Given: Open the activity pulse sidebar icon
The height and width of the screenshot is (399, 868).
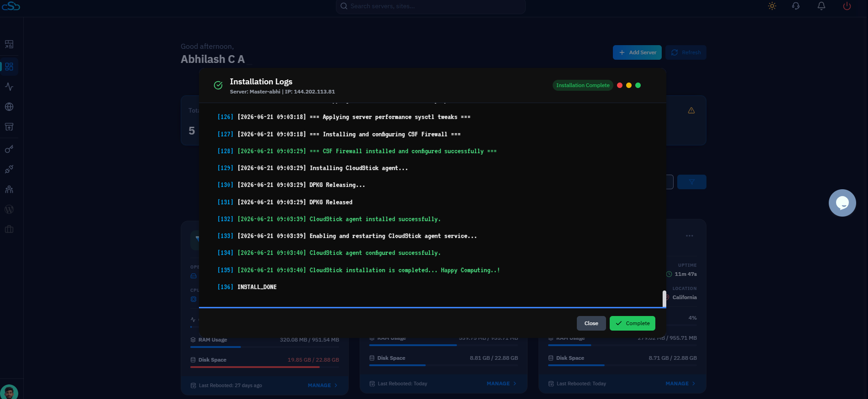Looking at the screenshot, I should point(9,87).
